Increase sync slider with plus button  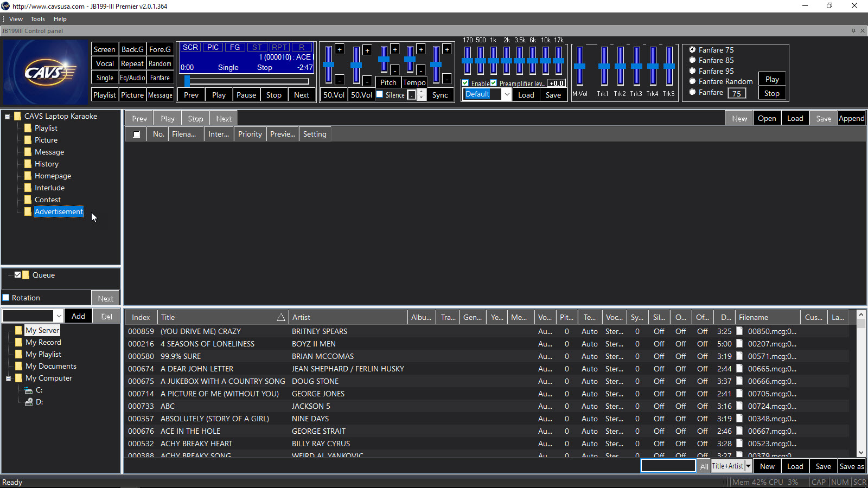pyautogui.click(x=447, y=49)
